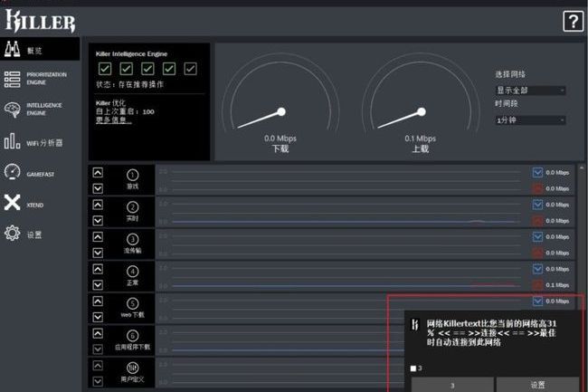Click the 自上次重启：100 text

click(x=125, y=111)
